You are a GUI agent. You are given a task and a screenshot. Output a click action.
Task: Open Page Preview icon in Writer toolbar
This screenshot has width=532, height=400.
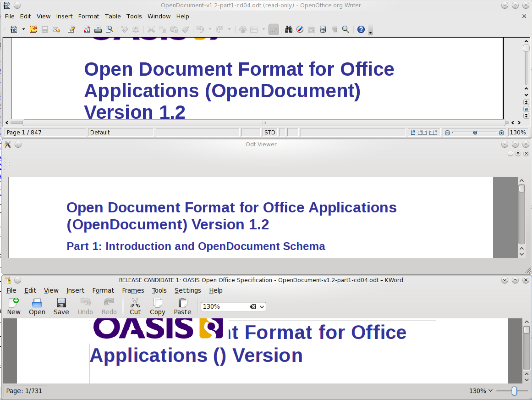pyautogui.click(x=109, y=29)
